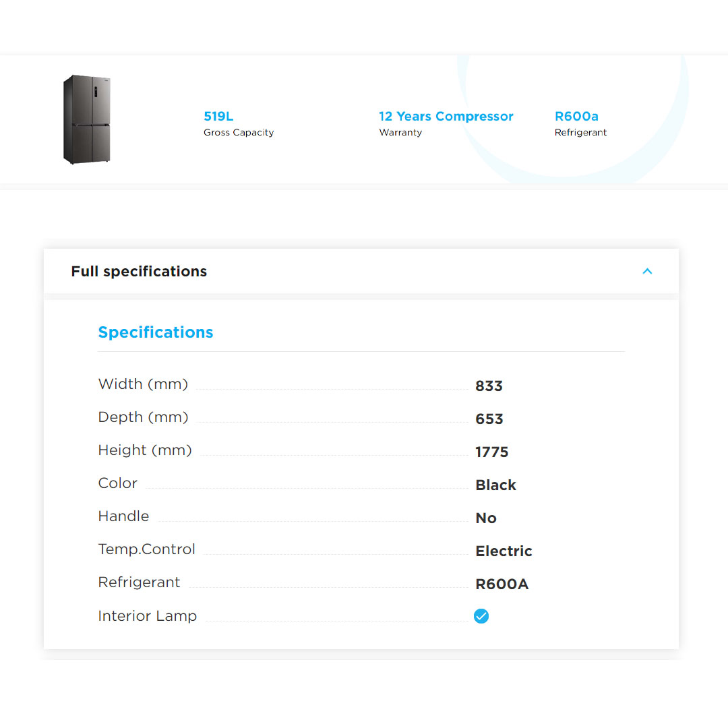The height and width of the screenshot is (728, 728).
Task: Select the 1775 height value
Action: pos(491,452)
